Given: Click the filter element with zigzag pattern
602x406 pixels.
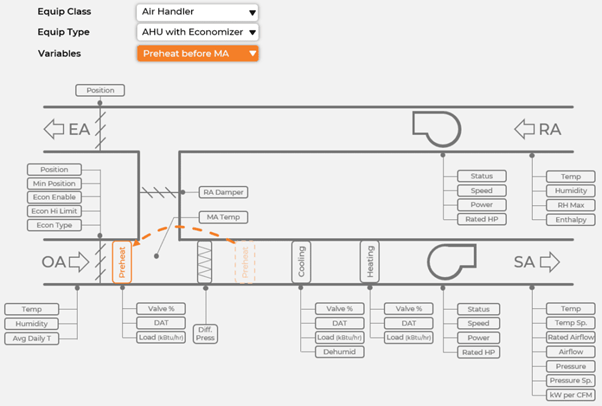Looking at the screenshot, I should pyautogui.click(x=206, y=262).
